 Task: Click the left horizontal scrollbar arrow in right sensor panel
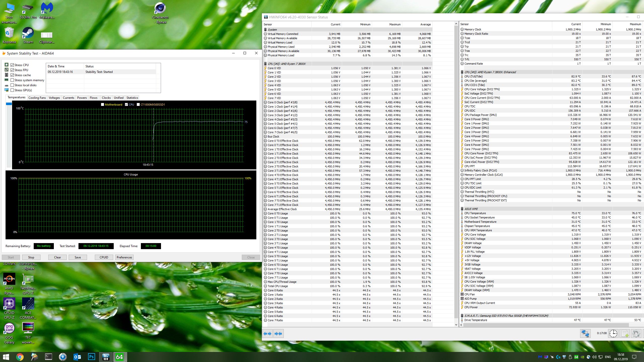click(461, 325)
